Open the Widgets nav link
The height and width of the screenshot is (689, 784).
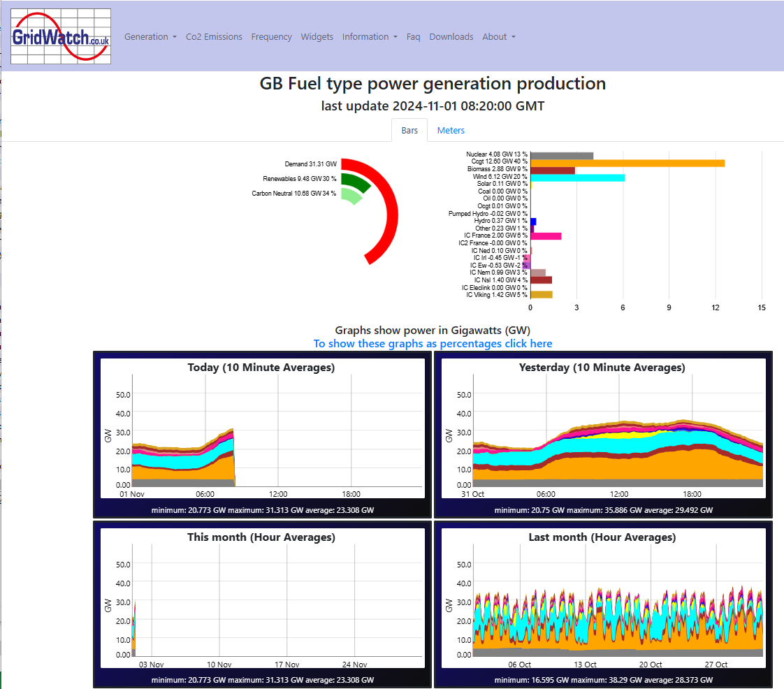pyautogui.click(x=317, y=36)
